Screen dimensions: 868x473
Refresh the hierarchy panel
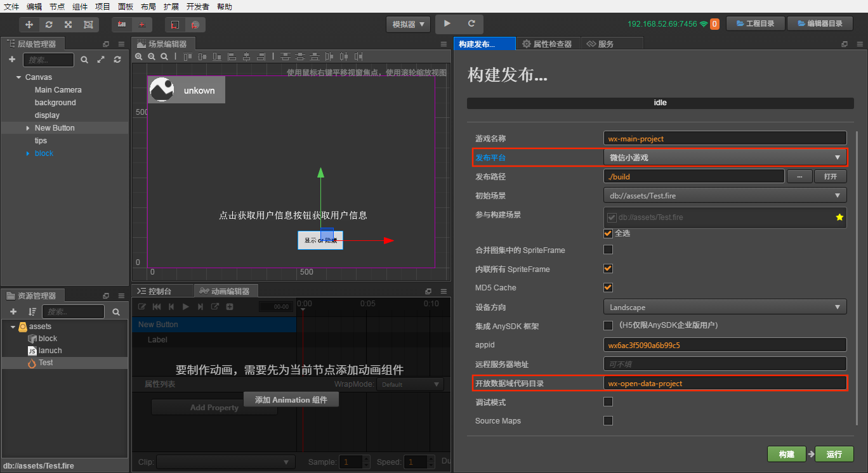pyautogui.click(x=117, y=60)
